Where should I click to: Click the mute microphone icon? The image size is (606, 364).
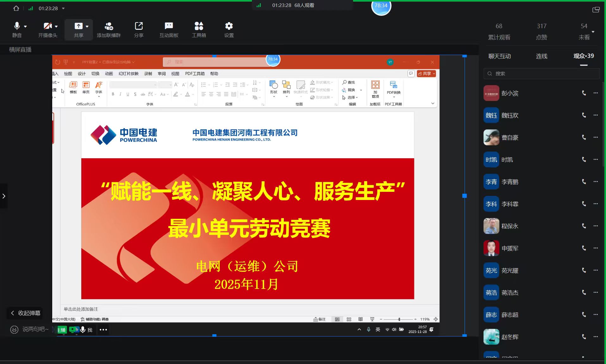[17, 26]
